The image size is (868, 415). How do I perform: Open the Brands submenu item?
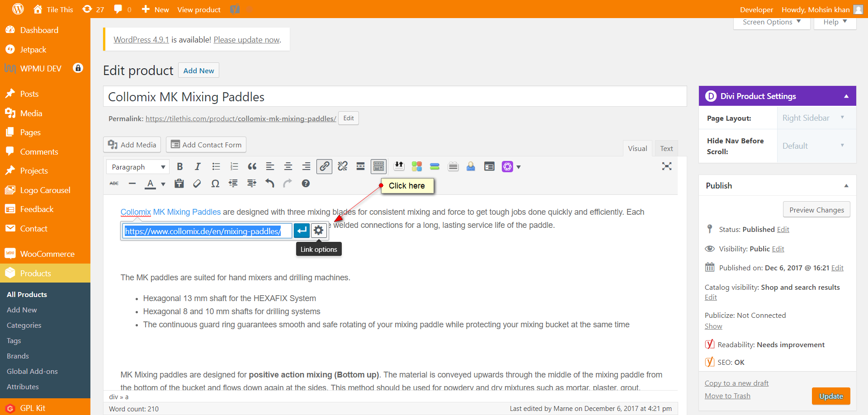coord(18,356)
